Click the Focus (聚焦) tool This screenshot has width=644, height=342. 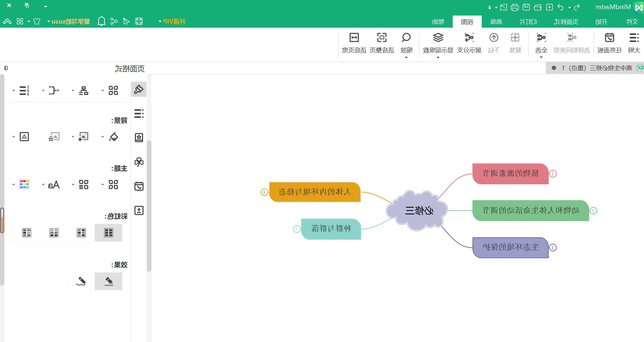point(515,42)
